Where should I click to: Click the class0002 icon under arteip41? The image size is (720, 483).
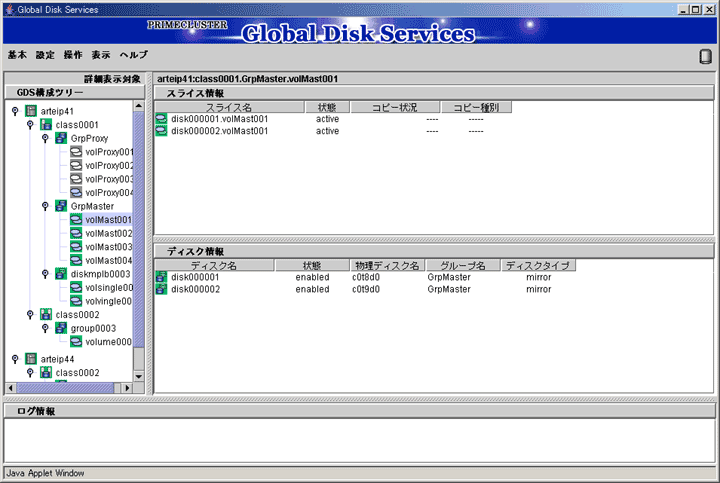[x=46, y=315]
